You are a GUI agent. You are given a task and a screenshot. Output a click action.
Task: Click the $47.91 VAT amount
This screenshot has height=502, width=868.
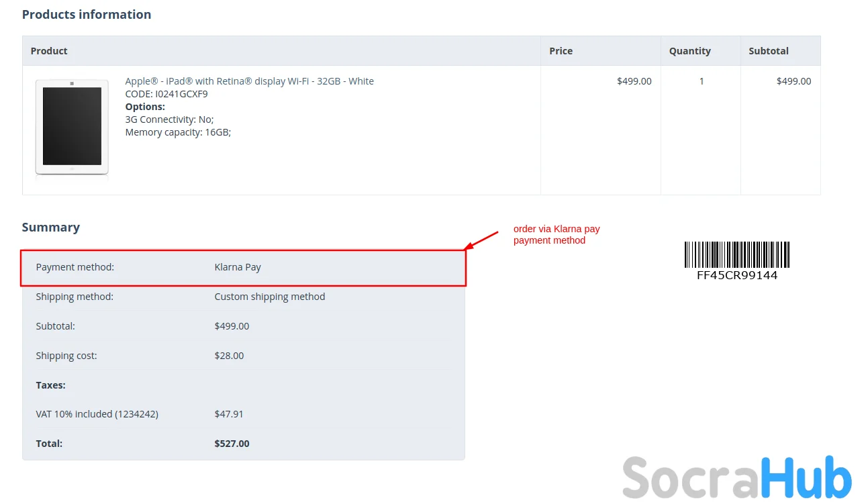229,414
